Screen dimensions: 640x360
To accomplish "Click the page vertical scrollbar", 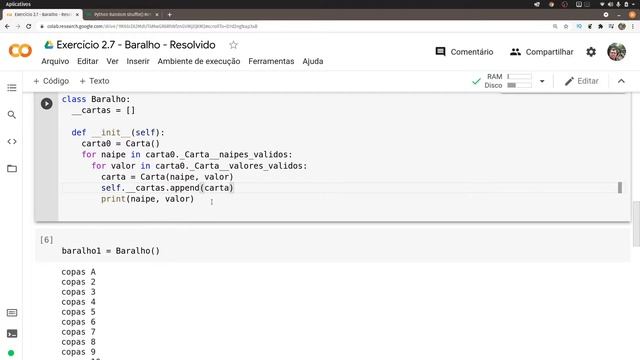I will pyautogui.click(x=636, y=224).
